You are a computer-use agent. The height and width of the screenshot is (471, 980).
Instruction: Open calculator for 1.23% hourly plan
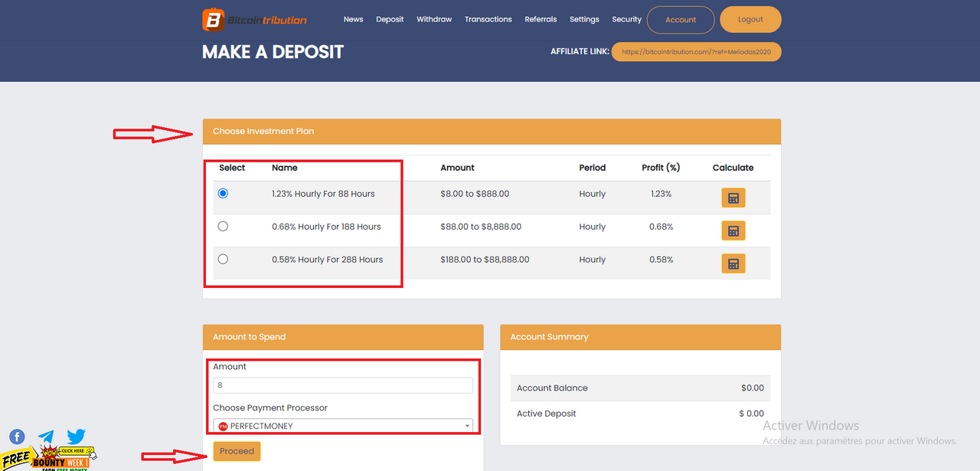pyautogui.click(x=733, y=198)
